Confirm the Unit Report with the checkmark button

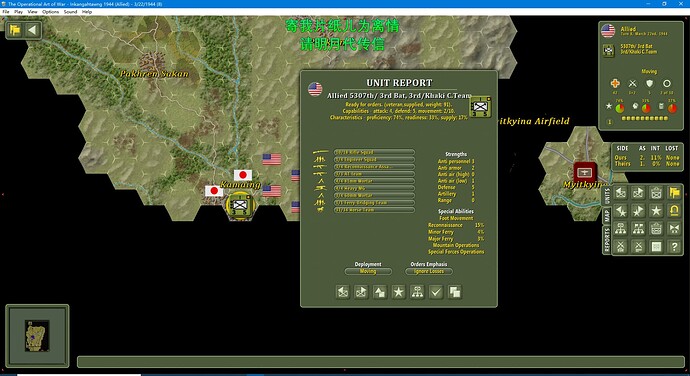(x=436, y=292)
